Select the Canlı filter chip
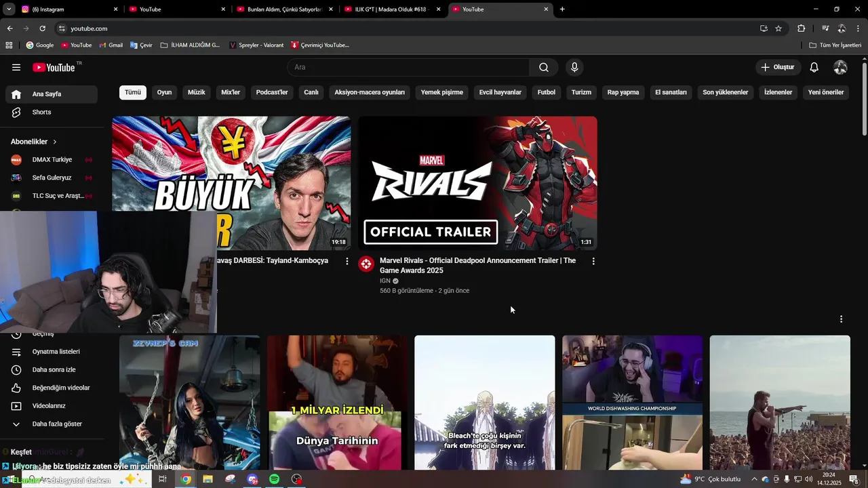 tap(311, 92)
